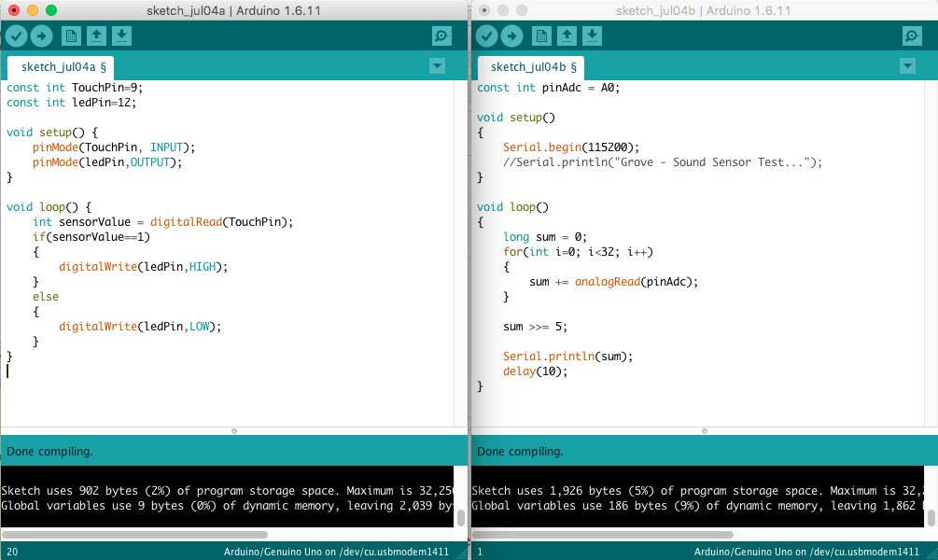Click 'void setup() {' in sketch_jul04a
938x560 pixels.
tap(51, 133)
